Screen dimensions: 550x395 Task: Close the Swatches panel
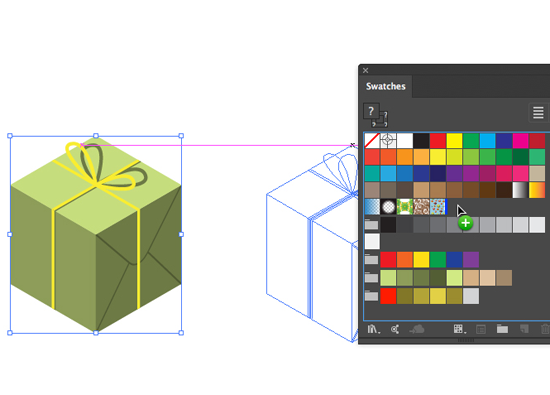pos(365,71)
